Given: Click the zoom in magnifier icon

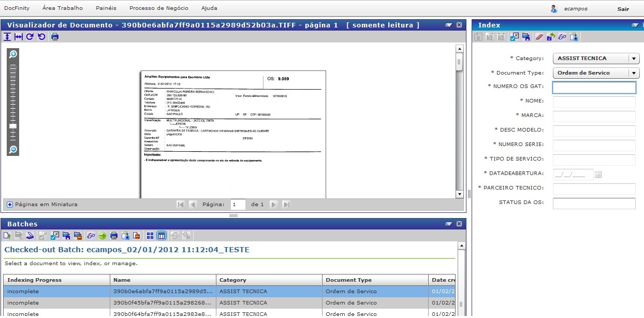Looking at the screenshot, I should point(13,54).
